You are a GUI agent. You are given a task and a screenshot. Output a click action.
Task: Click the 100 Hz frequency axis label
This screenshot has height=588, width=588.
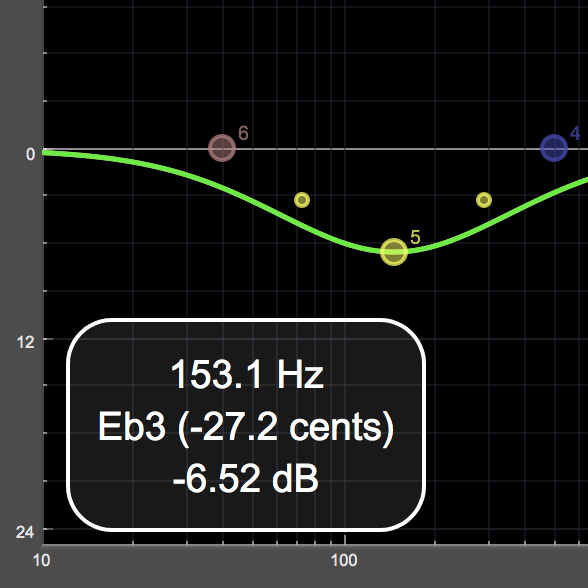tap(344, 561)
